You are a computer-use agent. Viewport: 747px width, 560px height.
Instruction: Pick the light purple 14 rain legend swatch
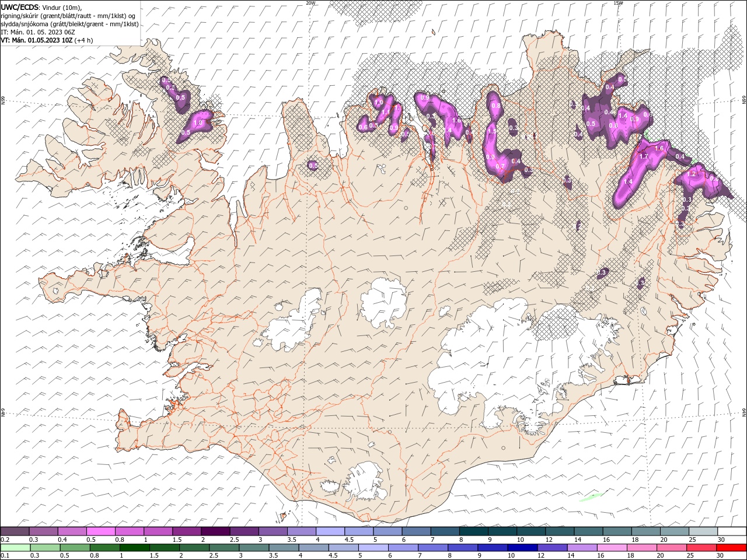(x=582, y=548)
